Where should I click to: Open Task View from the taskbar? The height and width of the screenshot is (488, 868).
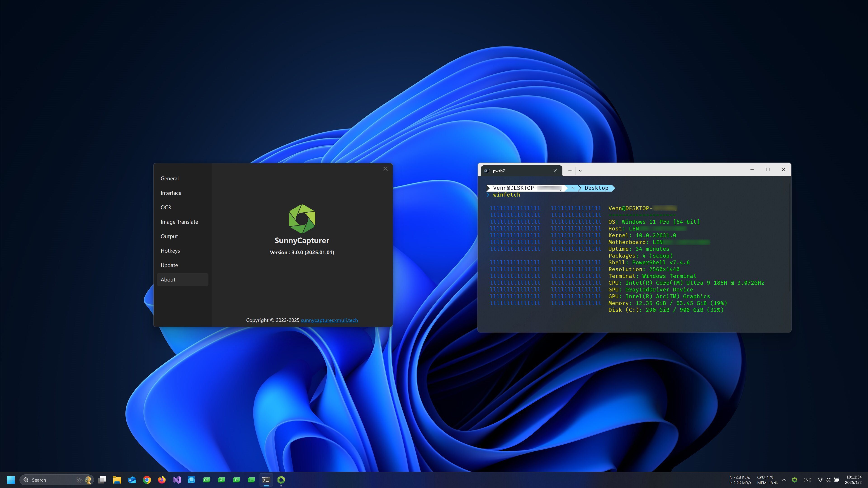pos(102,480)
